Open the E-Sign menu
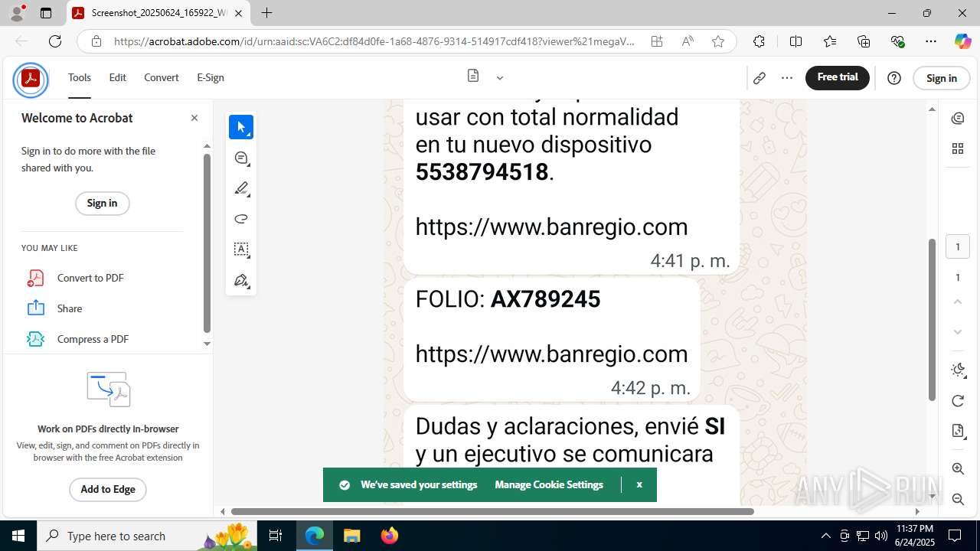The height and width of the screenshot is (551, 980). 211,77
